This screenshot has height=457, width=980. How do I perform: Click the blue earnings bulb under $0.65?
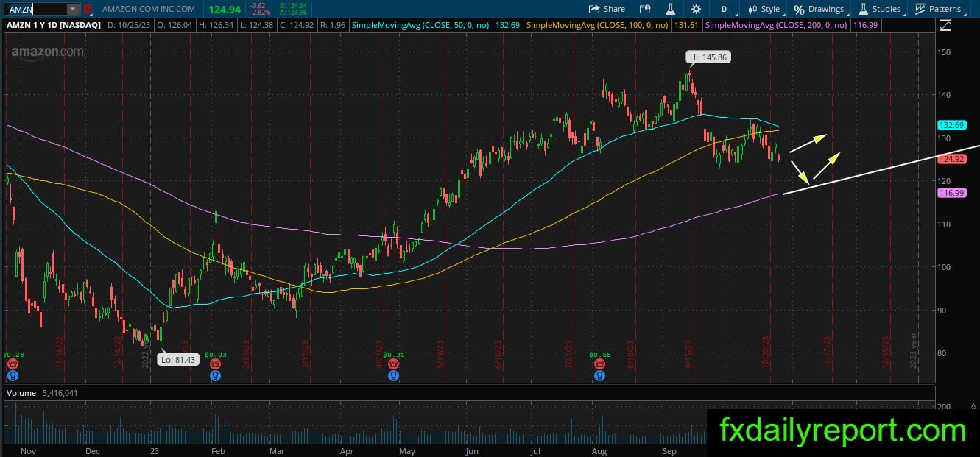(600, 375)
